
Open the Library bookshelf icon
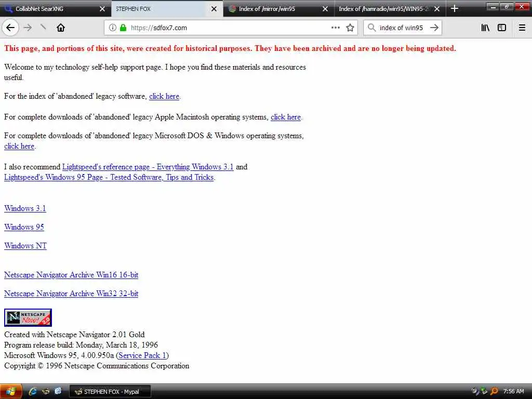pyautogui.click(x=485, y=28)
